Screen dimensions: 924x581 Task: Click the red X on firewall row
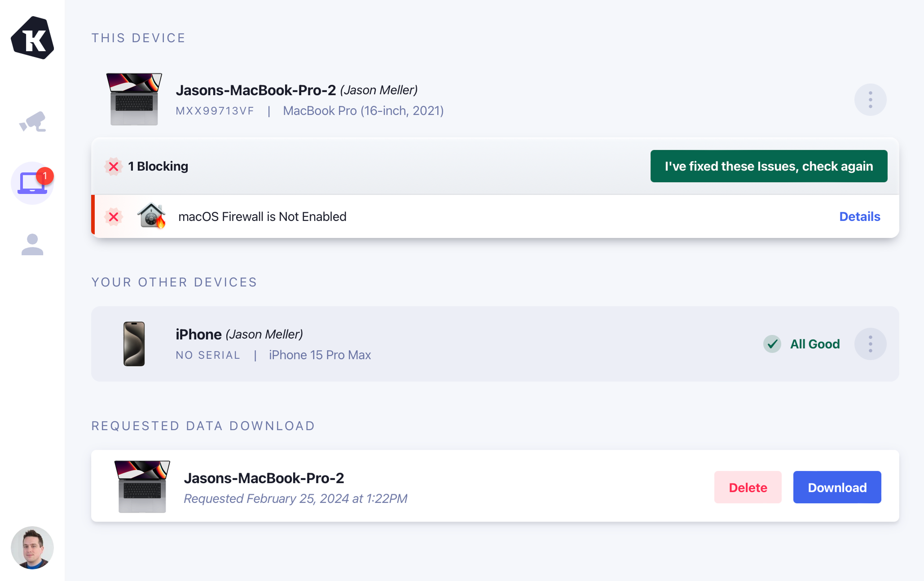114,217
